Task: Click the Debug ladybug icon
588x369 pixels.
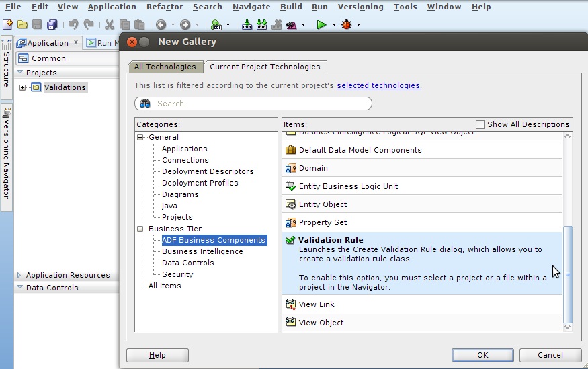Action: [346, 25]
